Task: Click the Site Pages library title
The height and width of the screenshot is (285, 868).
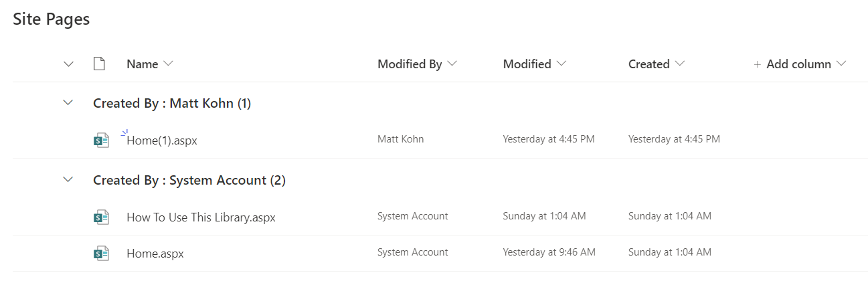Action: click(x=52, y=20)
